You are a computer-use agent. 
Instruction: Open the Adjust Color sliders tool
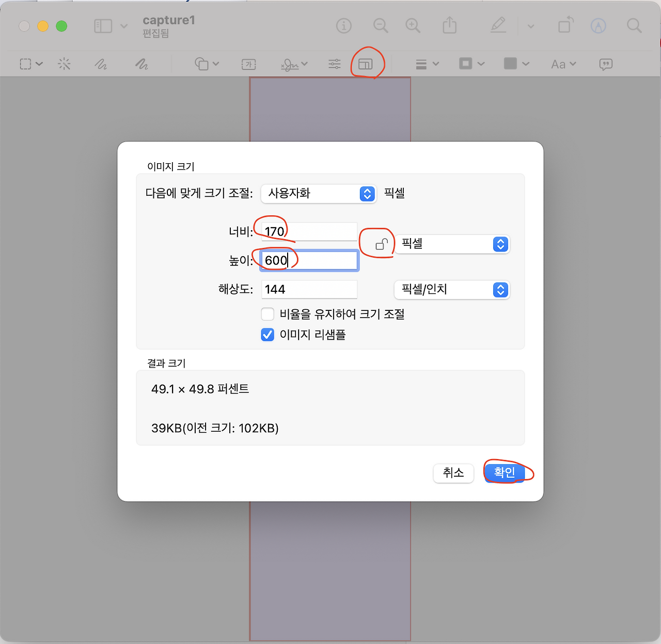[335, 64]
